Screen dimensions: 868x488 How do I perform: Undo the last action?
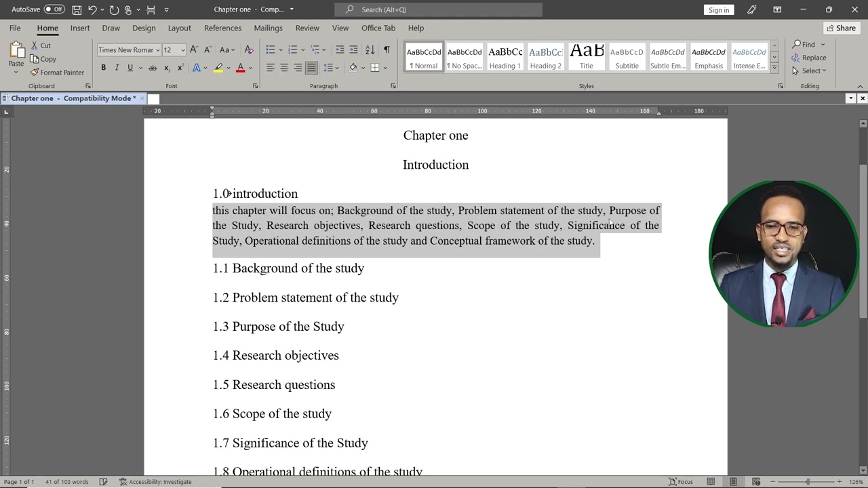92,9
